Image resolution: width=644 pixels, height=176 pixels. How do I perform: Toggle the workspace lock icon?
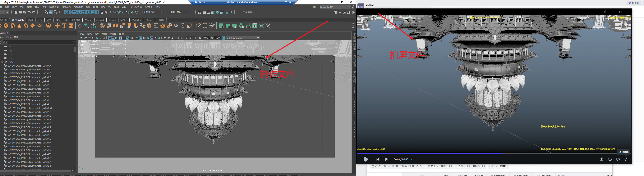353,7
